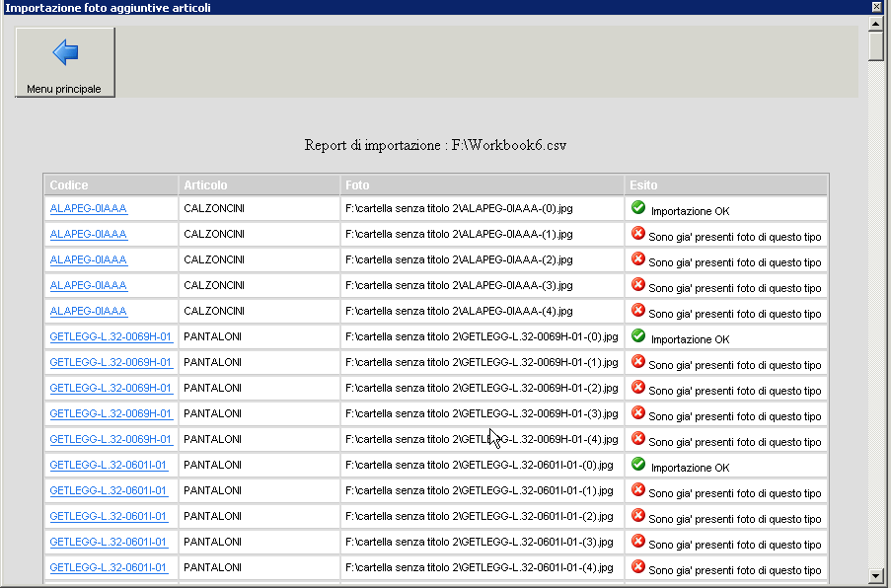The image size is (891, 588).
Task: Click the red error icon for GETLEGG-L.32-0069H-01-(2).jpg
Action: pyautogui.click(x=638, y=387)
